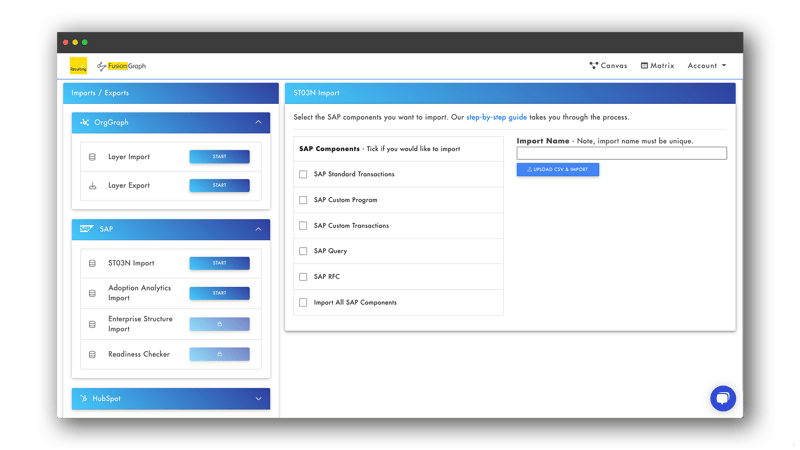
Task: Expand the HubSpot section chevron
Action: pyautogui.click(x=258, y=398)
